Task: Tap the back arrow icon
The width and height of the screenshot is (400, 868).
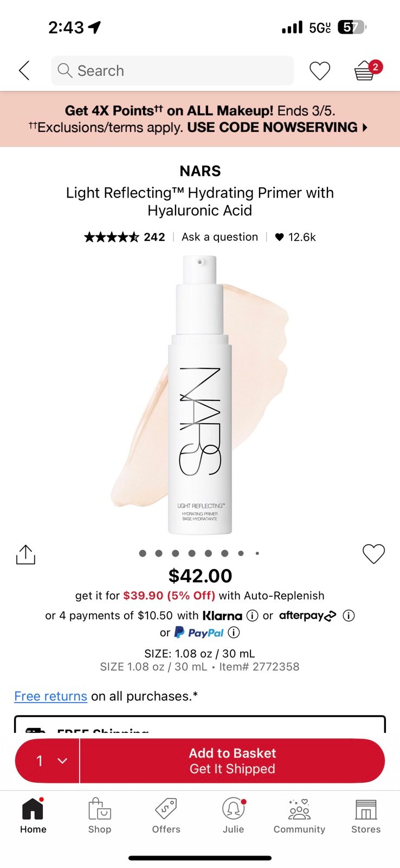Action: pos(24,71)
